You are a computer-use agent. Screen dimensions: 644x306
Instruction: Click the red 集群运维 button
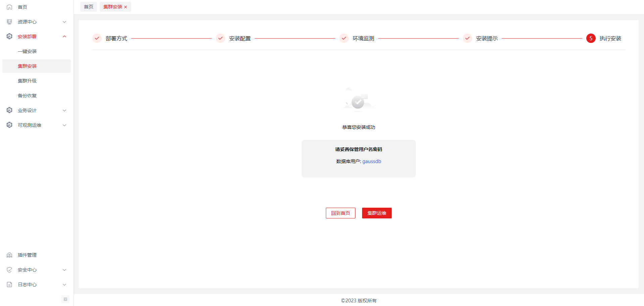(x=377, y=213)
